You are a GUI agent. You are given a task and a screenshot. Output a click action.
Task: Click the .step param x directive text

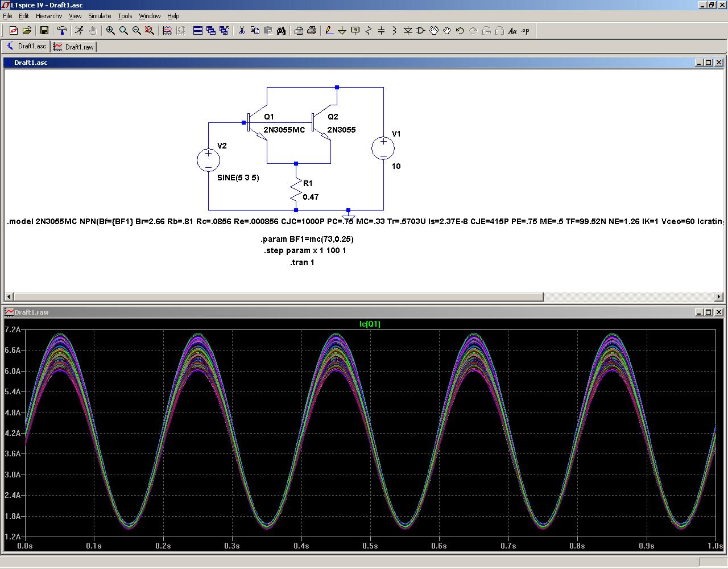click(x=305, y=250)
